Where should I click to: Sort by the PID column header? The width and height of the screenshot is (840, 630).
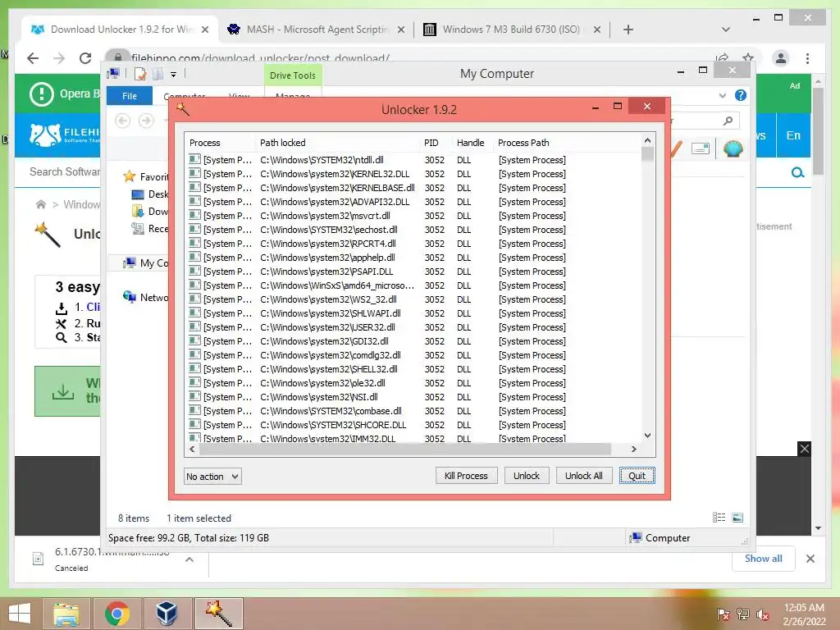click(x=435, y=143)
